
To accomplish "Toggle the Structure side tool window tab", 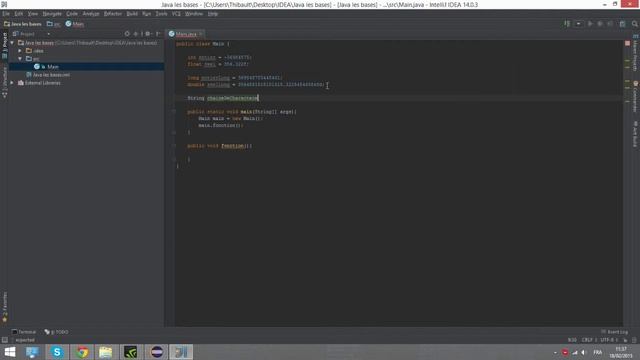I will [x=4, y=82].
